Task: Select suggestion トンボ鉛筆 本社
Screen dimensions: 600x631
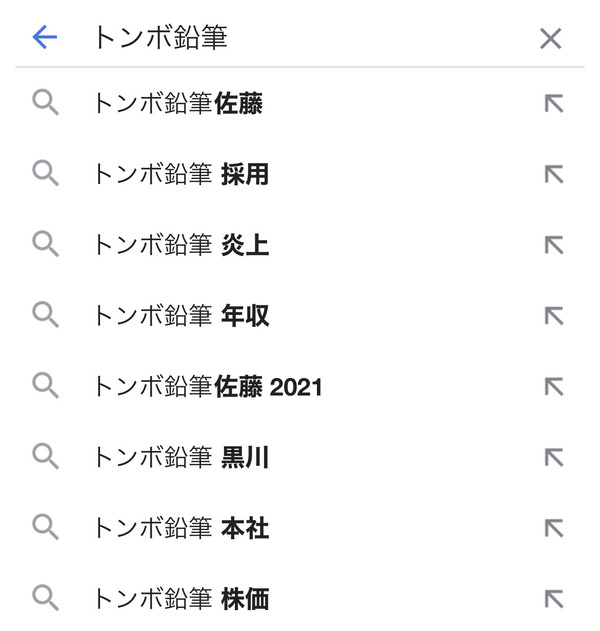Action: pyautogui.click(x=300, y=528)
